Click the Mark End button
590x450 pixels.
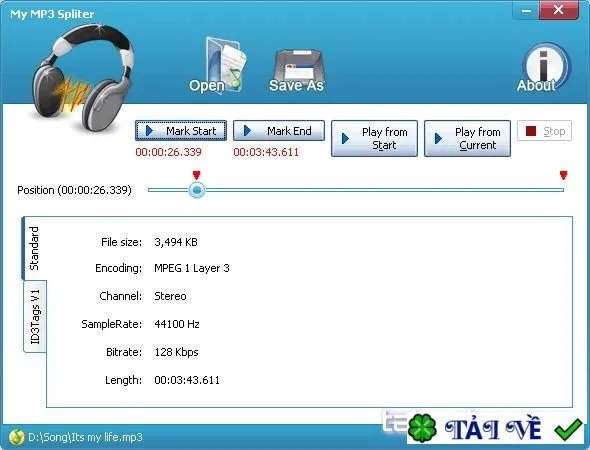tap(279, 131)
